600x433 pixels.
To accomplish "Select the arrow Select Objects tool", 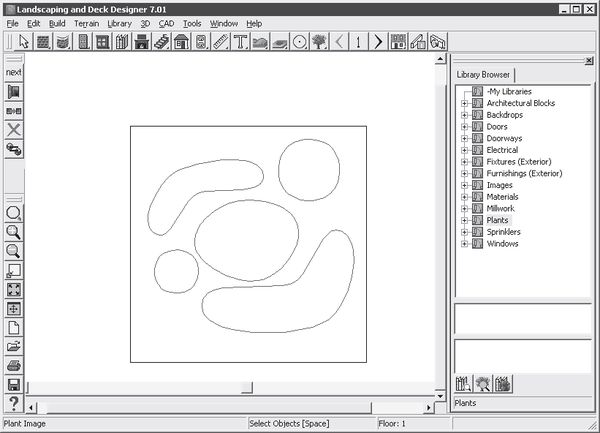I will point(25,42).
